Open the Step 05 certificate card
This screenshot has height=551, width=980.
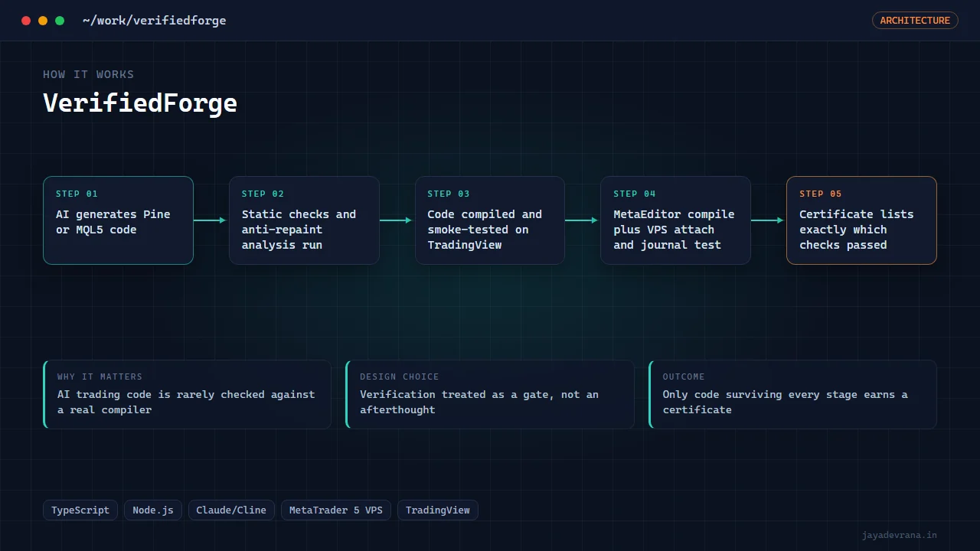pos(861,220)
